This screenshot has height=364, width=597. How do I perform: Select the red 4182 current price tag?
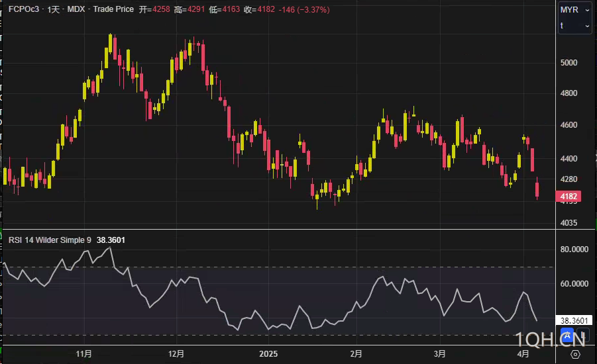(568, 197)
